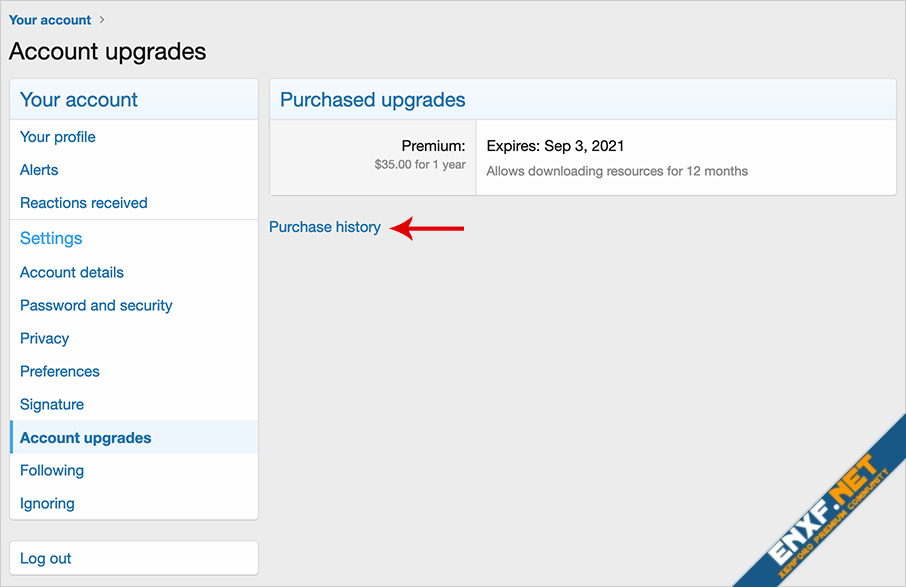Open Reactions received
This screenshot has height=587, width=906.
pos(84,203)
